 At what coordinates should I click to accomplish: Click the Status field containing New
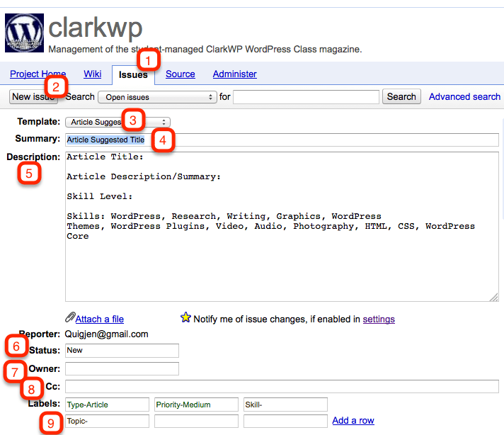click(x=122, y=350)
